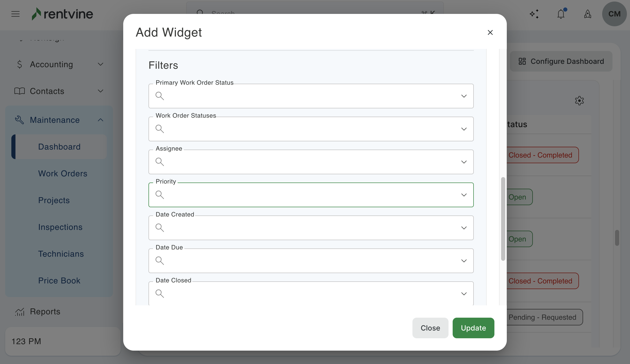630x364 pixels.
Task: Click the rocket icon in header
Action: click(x=587, y=14)
